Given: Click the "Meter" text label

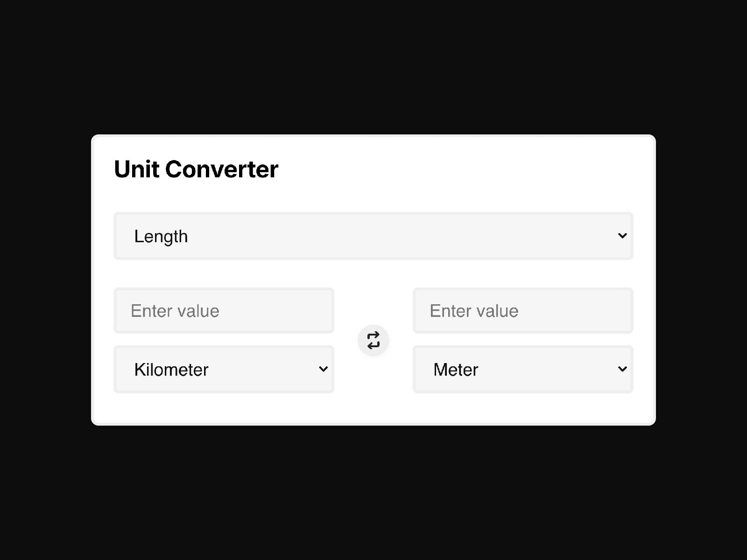Looking at the screenshot, I should click(x=456, y=370).
